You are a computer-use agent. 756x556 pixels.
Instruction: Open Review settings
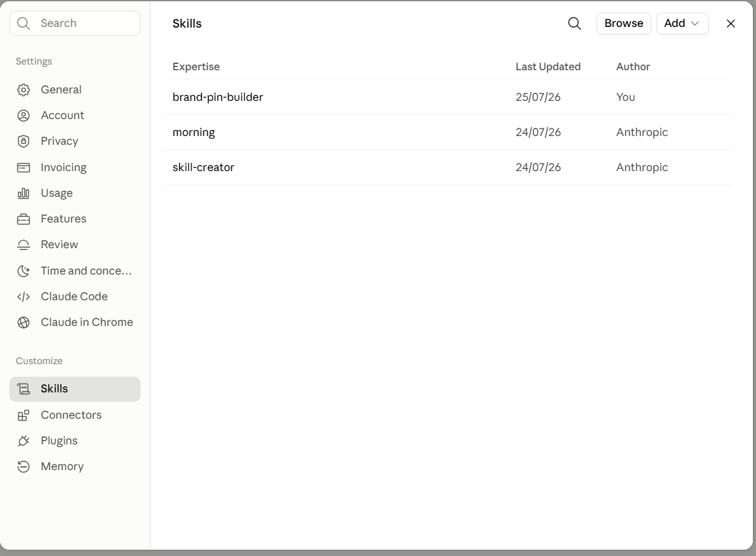[x=75, y=244]
